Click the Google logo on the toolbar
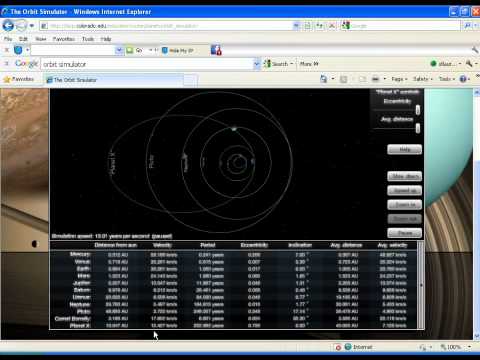480x360 pixels. coord(26,63)
